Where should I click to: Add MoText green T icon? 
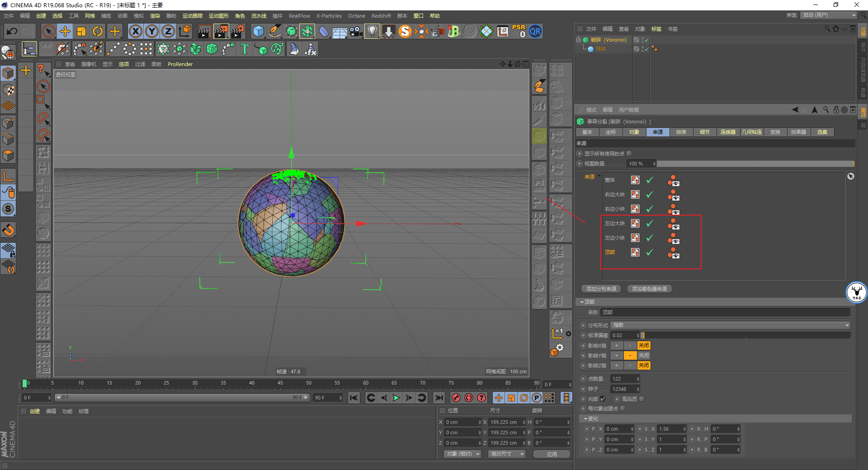coord(245,49)
